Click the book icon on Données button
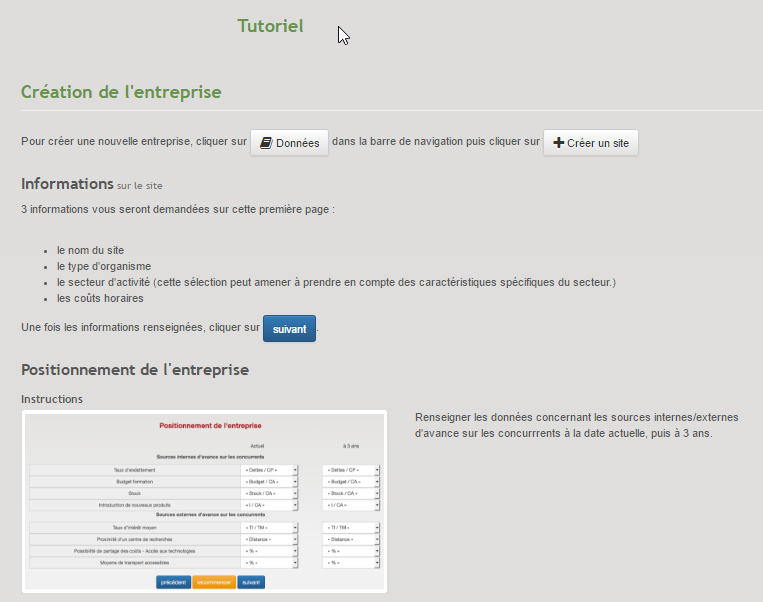 click(266, 143)
